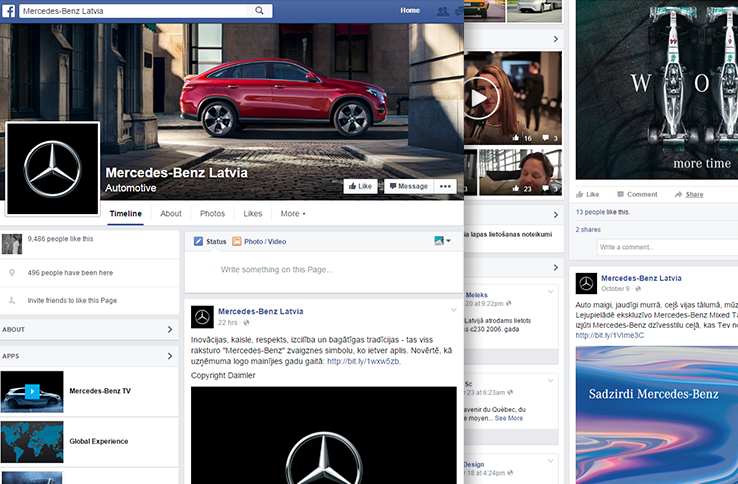Click Home in the top bar
This screenshot has width=738, height=484.
[410, 11]
